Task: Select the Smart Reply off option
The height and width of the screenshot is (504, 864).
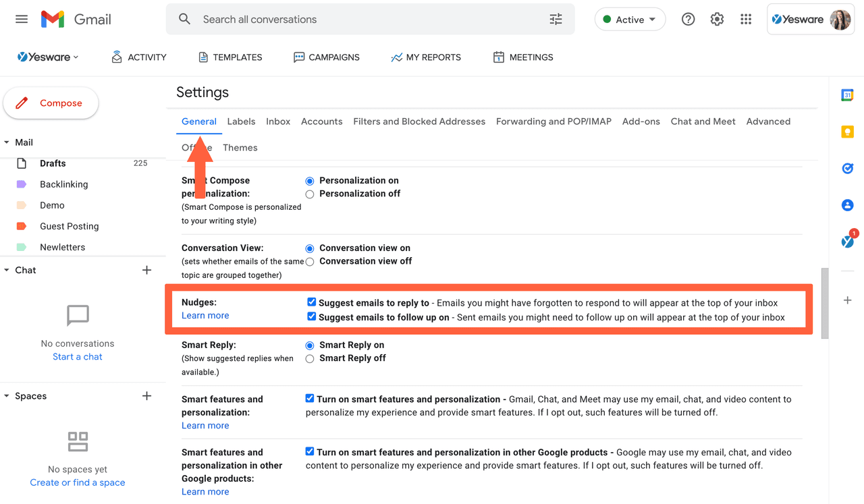Action: [x=310, y=359]
